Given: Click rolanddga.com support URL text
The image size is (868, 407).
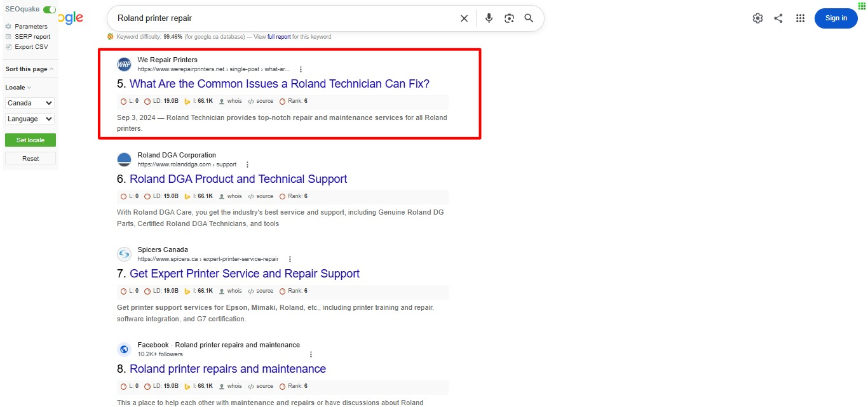Looking at the screenshot, I should point(187,164).
